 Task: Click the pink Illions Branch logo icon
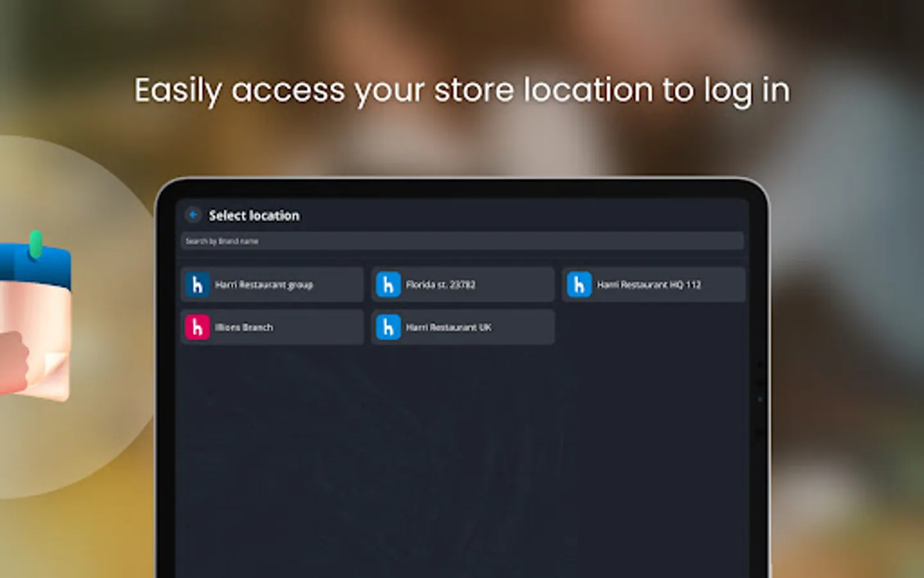pos(197,327)
